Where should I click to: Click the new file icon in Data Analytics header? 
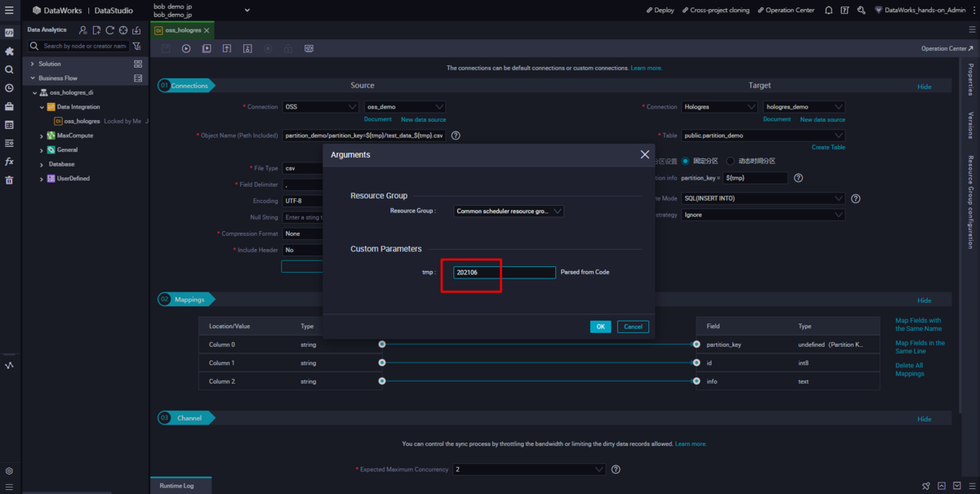click(96, 30)
